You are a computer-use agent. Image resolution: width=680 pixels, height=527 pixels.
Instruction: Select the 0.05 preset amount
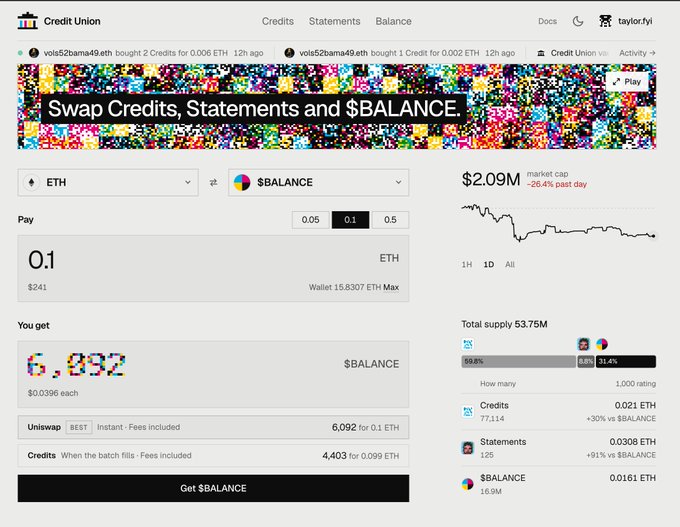pyautogui.click(x=311, y=220)
